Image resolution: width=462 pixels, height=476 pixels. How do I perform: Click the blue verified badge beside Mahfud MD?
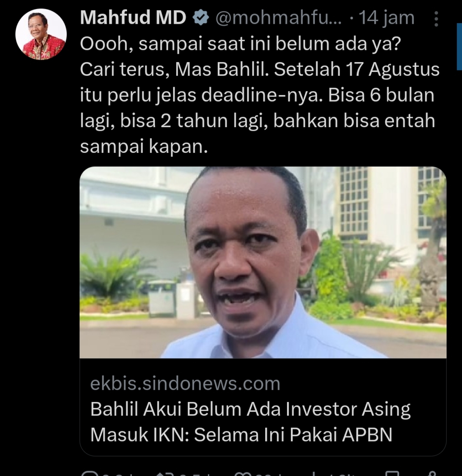tap(201, 18)
